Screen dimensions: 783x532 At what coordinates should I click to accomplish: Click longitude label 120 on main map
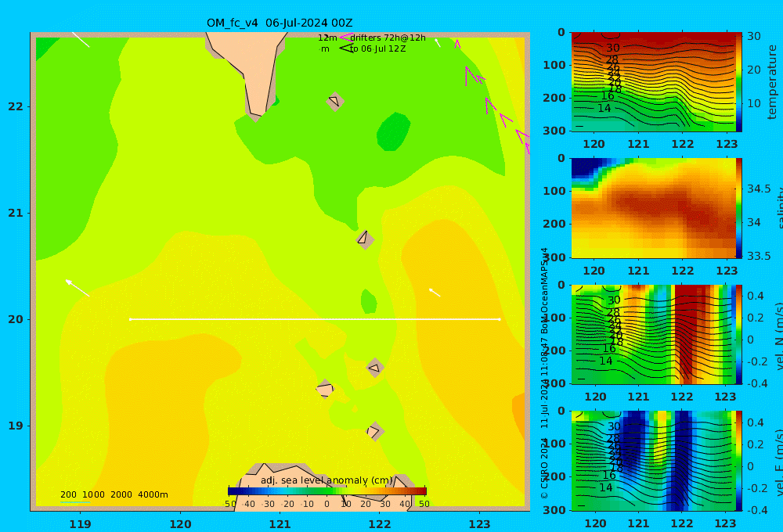pos(180,524)
